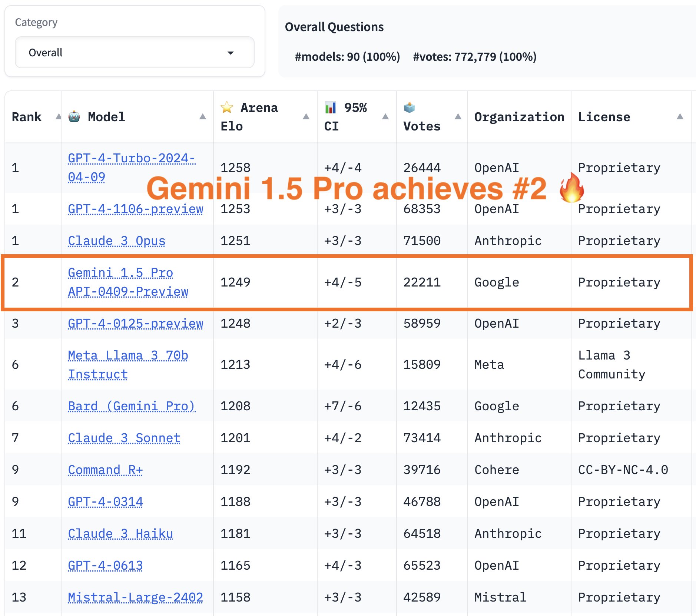The width and height of the screenshot is (696, 616).
Task: Click the star icon beside Arena Elo
Action: click(227, 107)
